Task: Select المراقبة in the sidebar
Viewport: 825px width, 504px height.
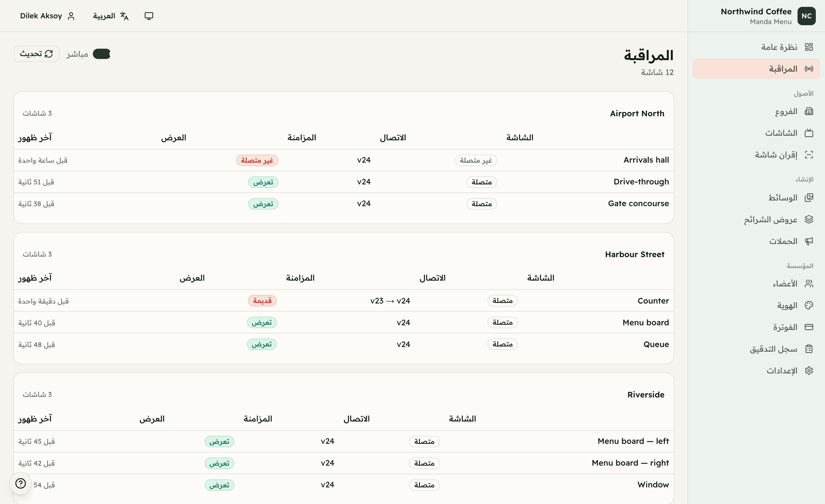Action: tap(756, 69)
